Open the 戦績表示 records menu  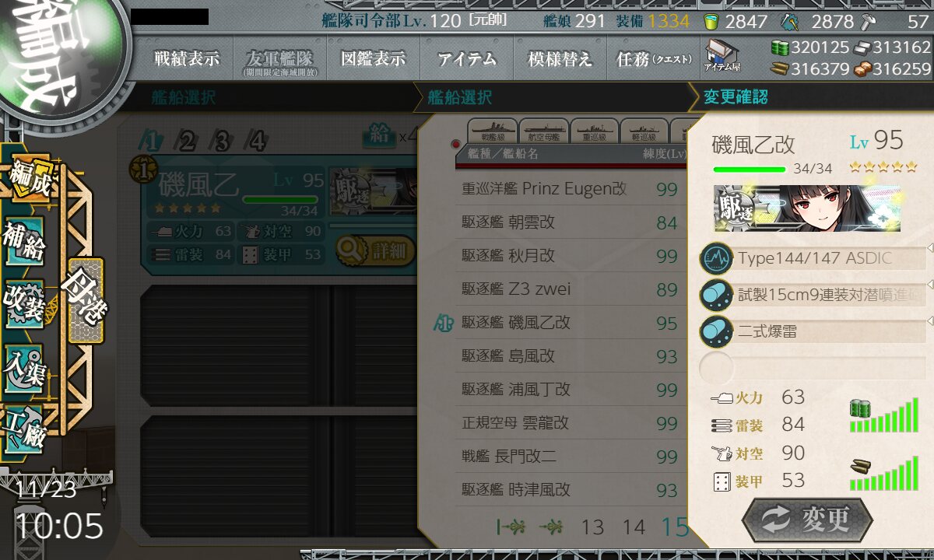[186, 59]
